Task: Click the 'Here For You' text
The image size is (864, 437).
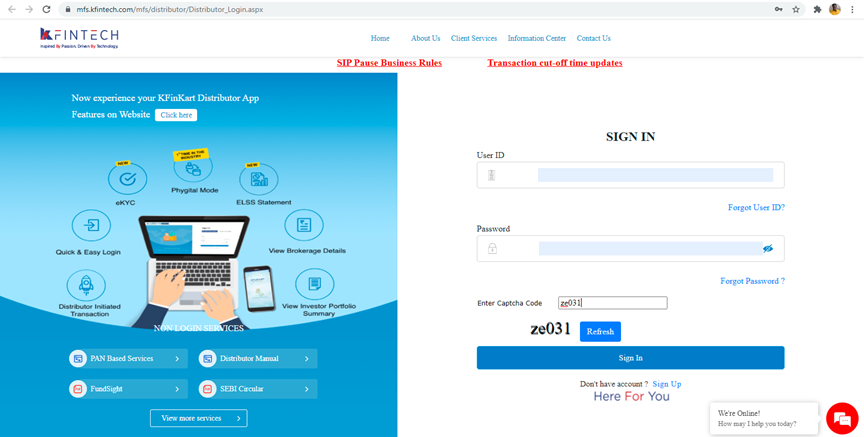Action: pos(631,396)
